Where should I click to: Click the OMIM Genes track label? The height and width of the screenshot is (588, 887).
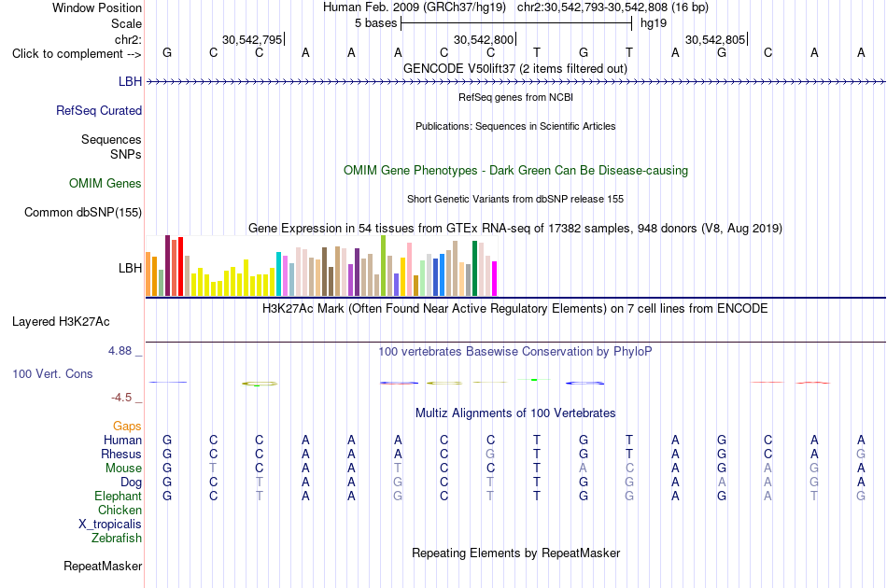click(x=106, y=183)
